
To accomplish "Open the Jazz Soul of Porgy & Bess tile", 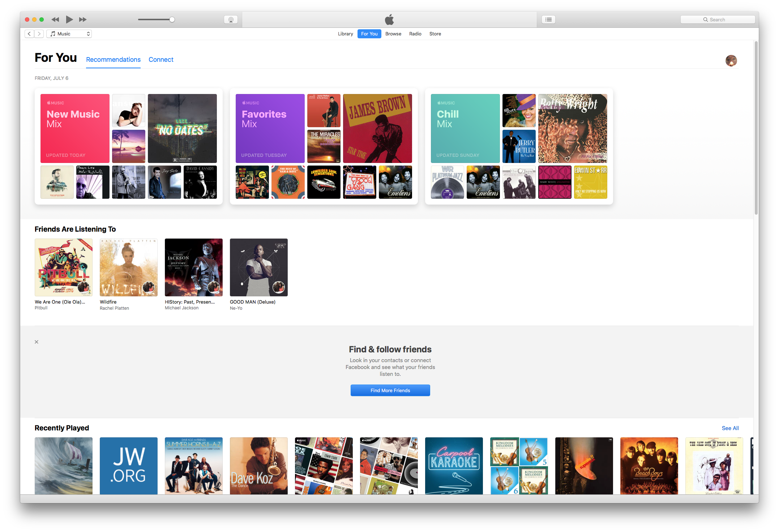I will click(714, 466).
